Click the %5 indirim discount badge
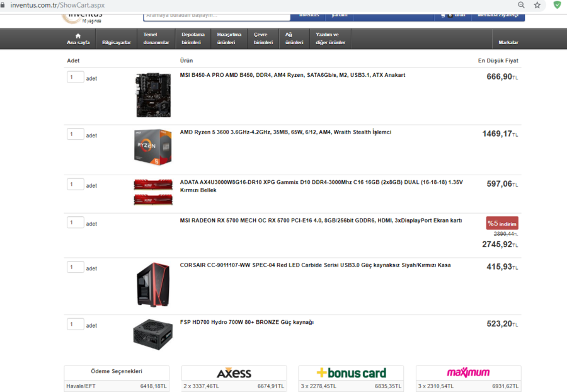This screenshot has height=392, width=567. coord(502,223)
